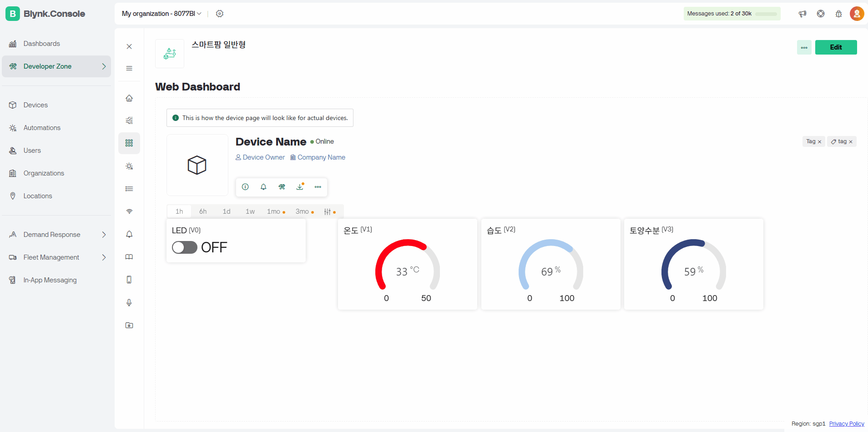
Task: Click the Device Owner link
Action: point(260,157)
